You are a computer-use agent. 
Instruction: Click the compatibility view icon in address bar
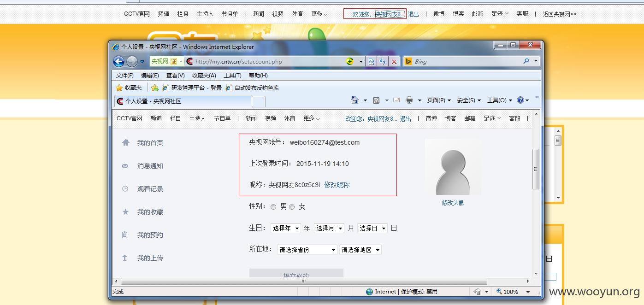coord(371,61)
